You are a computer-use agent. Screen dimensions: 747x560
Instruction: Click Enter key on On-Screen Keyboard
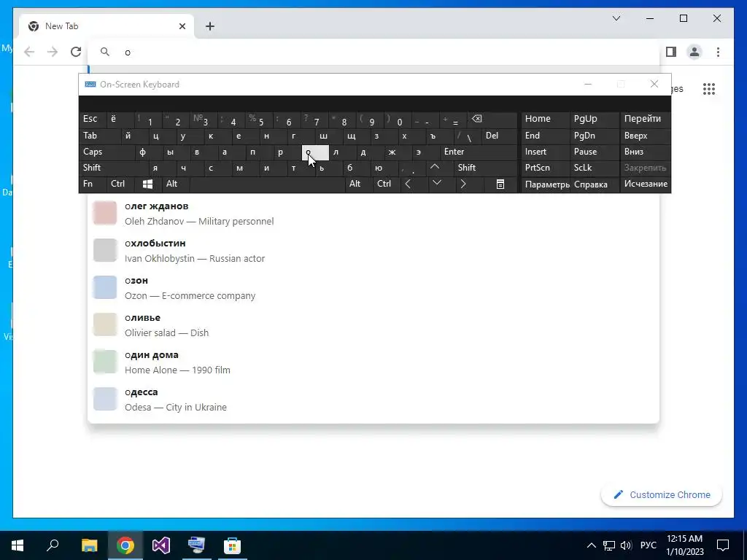(479, 152)
